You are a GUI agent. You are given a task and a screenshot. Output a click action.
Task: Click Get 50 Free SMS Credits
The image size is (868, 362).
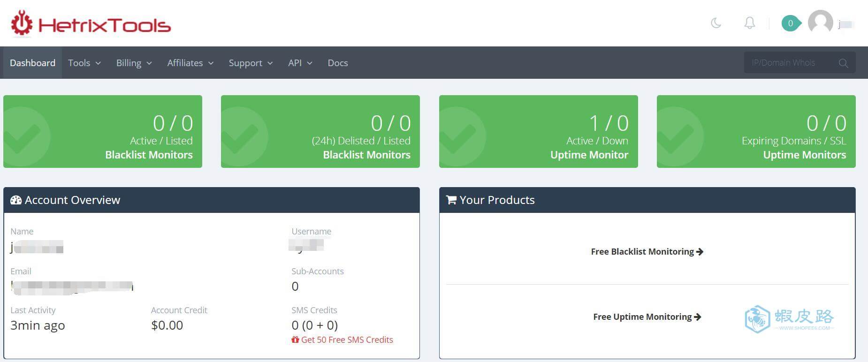(x=347, y=339)
